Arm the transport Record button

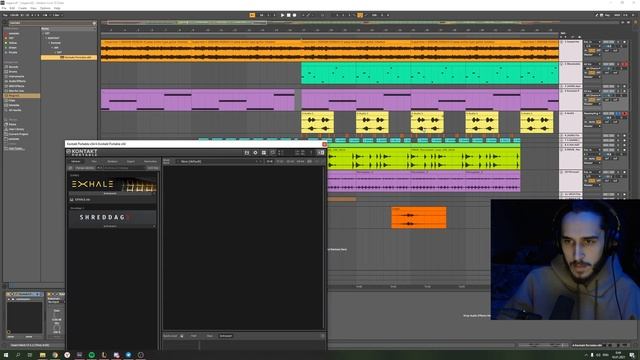pos(294,15)
